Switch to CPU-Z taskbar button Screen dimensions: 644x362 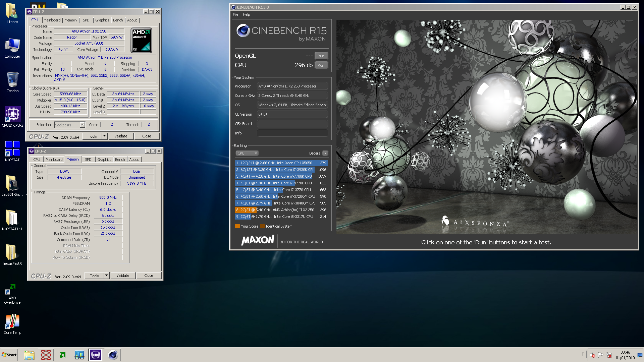tap(96, 355)
